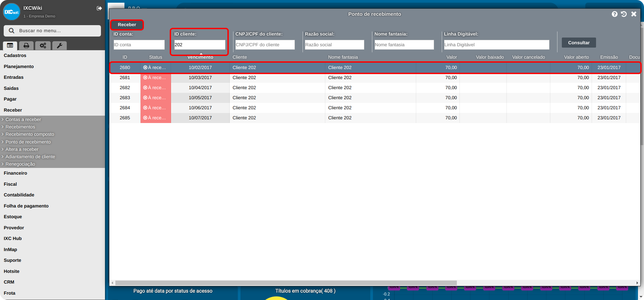Sort by the Emissão column header
The height and width of the screenshot is (300, 644).
tap(609, 57)
